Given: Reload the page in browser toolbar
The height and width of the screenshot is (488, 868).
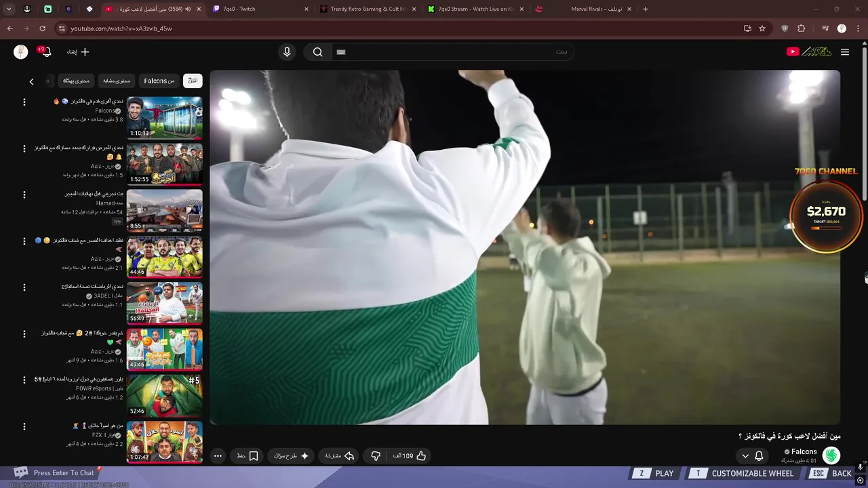Looking at the screenshot, I should 42,28.
